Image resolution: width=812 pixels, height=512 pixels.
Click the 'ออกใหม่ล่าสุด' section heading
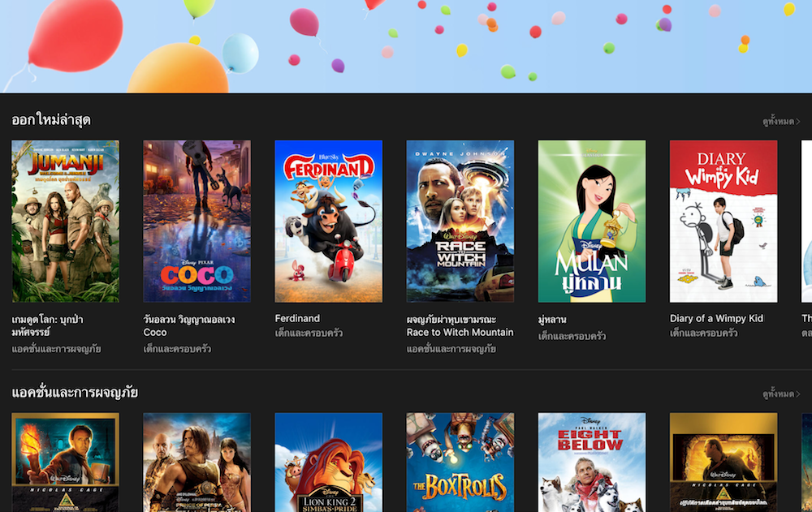click(x=50, y=120)
